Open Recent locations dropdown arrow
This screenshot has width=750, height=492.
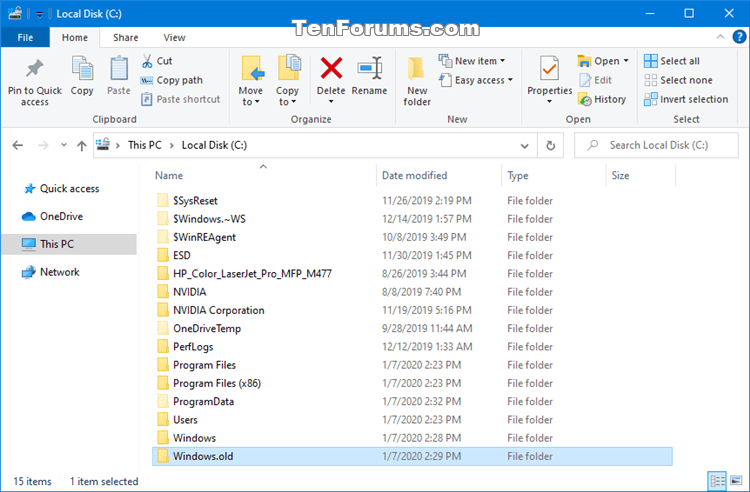pyautogui.click(x=64, y=145)
